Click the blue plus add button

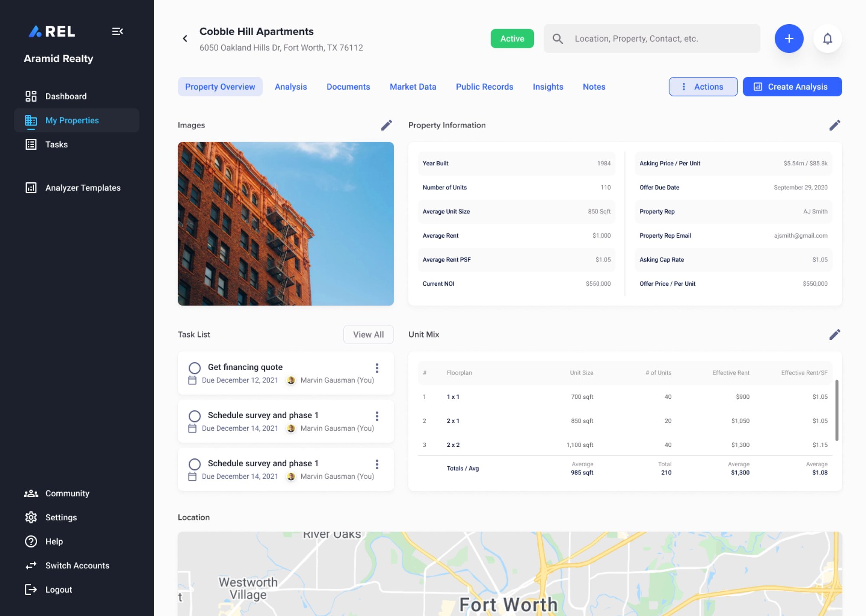point(789,39)
